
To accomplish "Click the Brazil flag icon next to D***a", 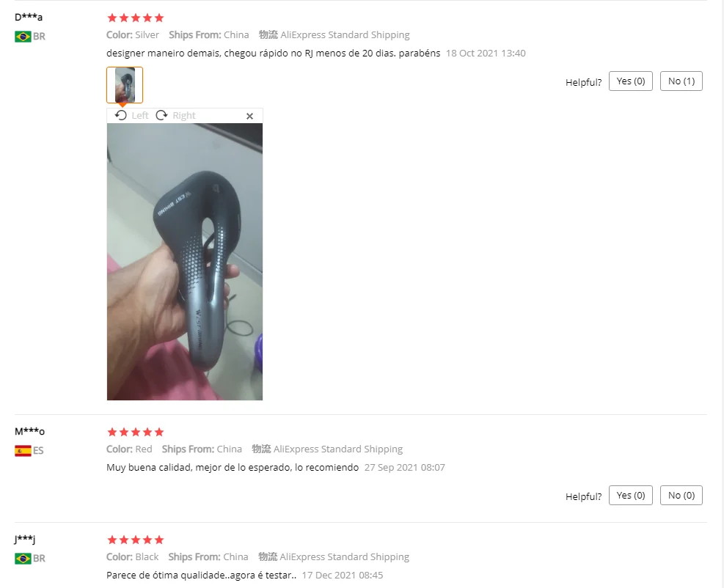I will [x=23, y=37].
